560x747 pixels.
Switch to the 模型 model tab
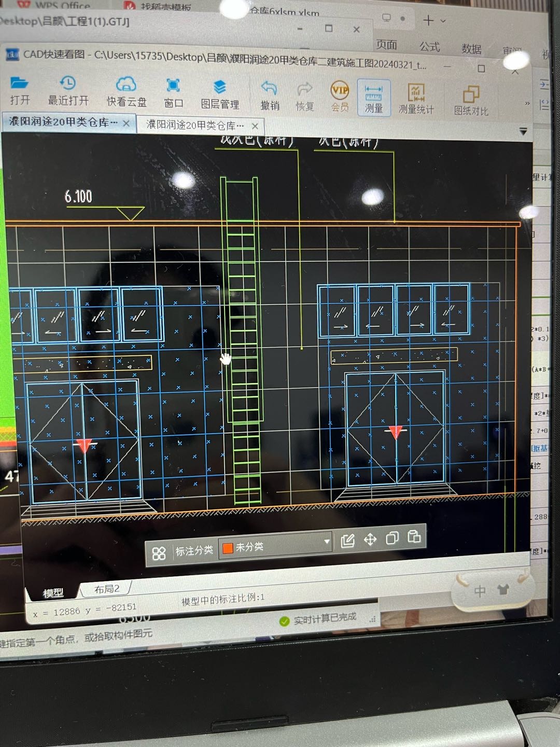click(x=53, y=592)
